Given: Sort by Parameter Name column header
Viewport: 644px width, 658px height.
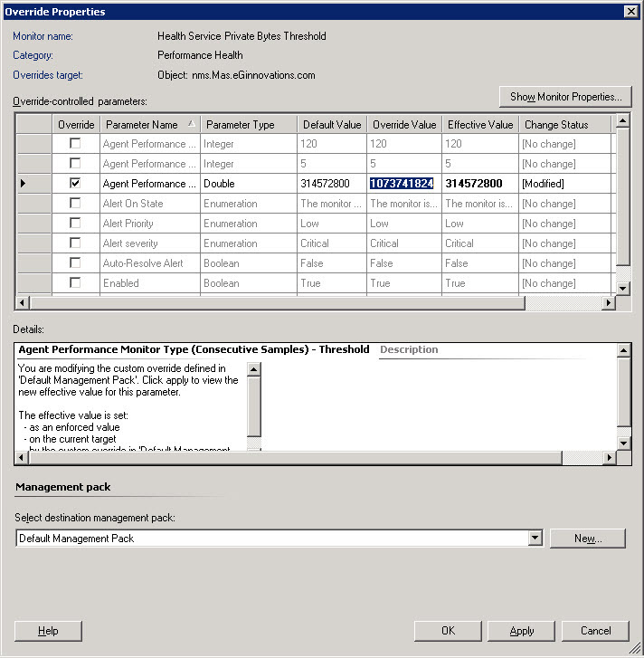Looking at the screenshot, I should coord(150,125).
